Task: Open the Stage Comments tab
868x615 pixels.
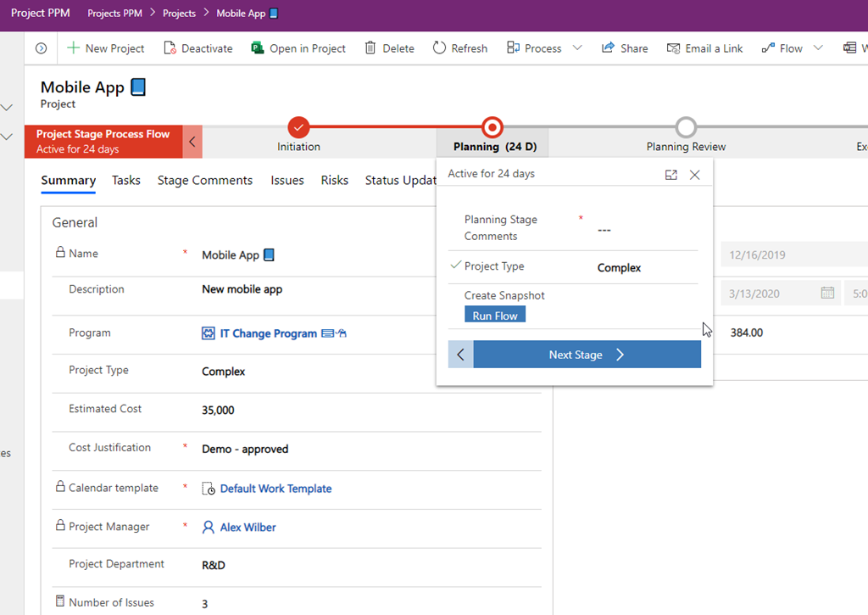Action: tap(205, 180)
